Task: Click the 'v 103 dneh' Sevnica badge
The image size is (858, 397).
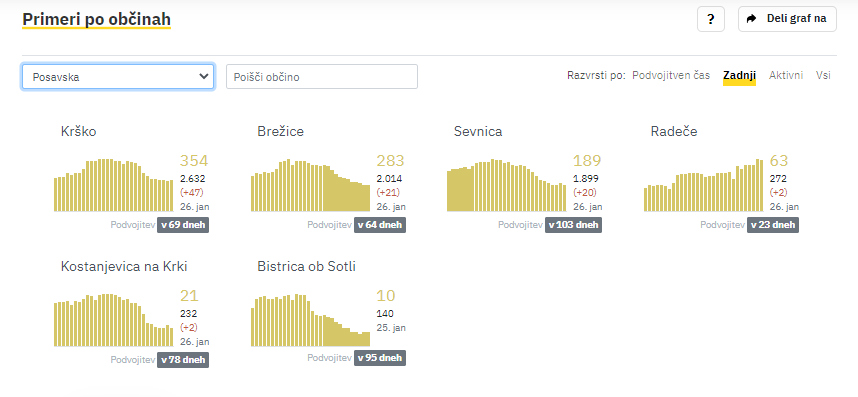Action: [x=573, y=225]
